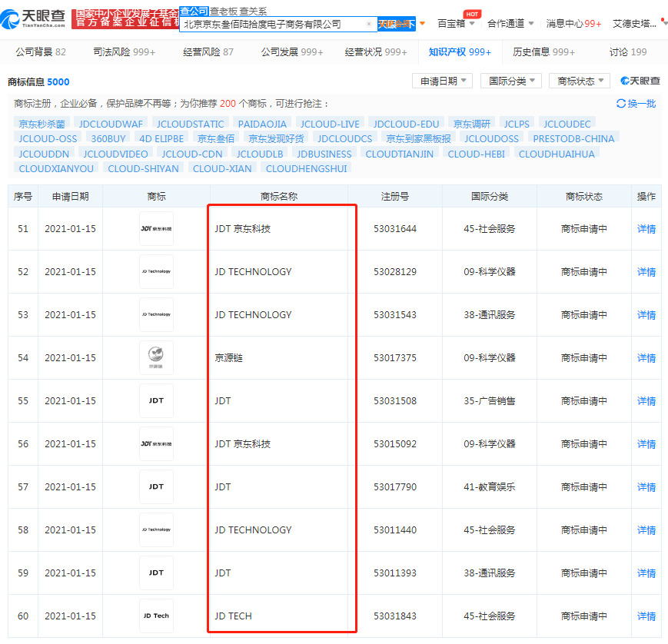Click recommended trademark CLOUDTIANJIN
Viewport: 668px width, 644px height.
[x=399, y=154]
